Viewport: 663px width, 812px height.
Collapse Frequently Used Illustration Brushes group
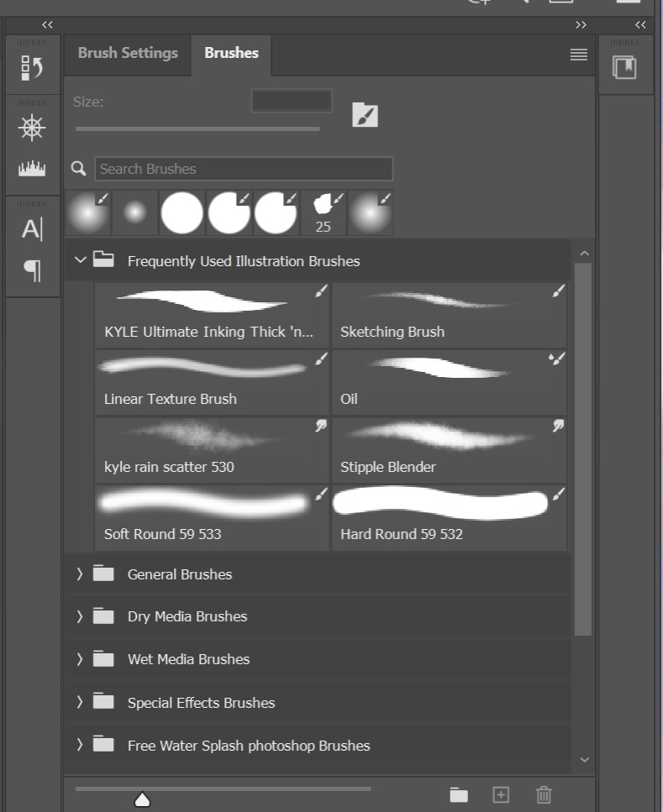(80, 259)
